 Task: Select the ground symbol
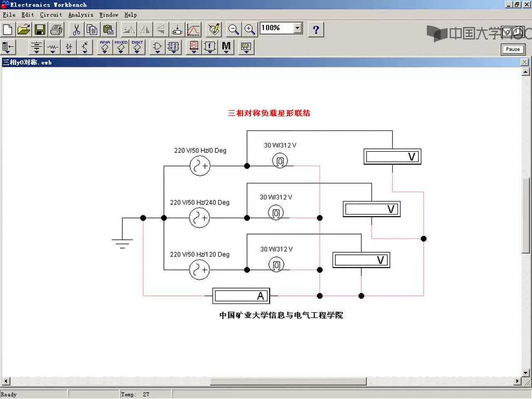tap(122, 243)
